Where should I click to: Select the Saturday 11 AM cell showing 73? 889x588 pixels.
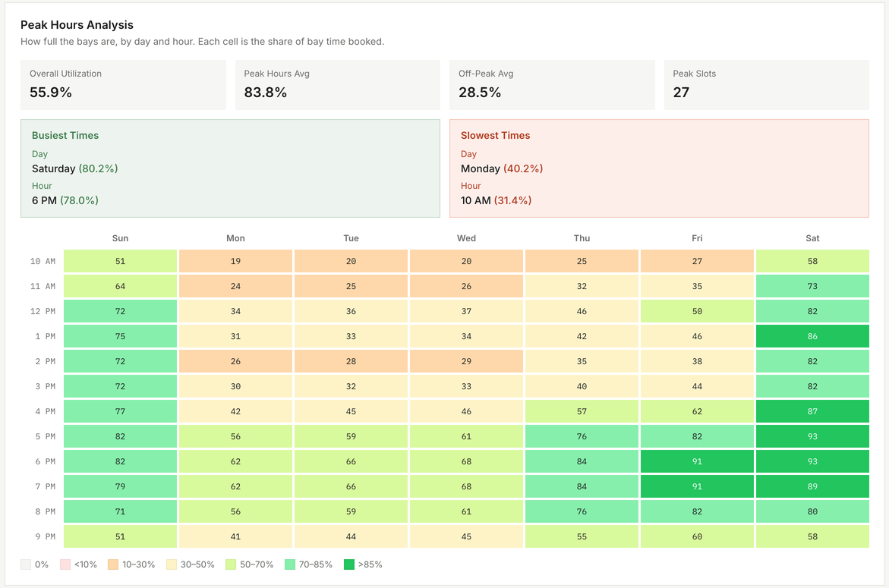tap(812, 286)
